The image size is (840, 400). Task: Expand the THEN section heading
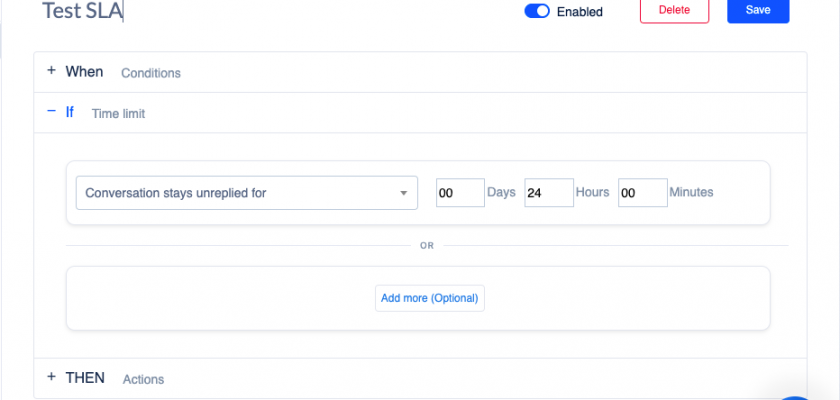point(85,378)
